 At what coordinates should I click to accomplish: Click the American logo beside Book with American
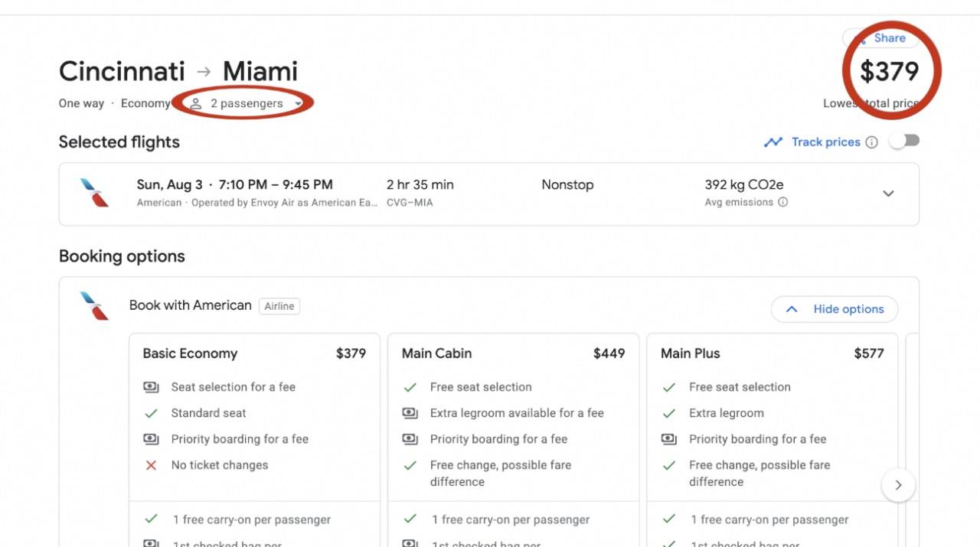(x=93, y=305)
